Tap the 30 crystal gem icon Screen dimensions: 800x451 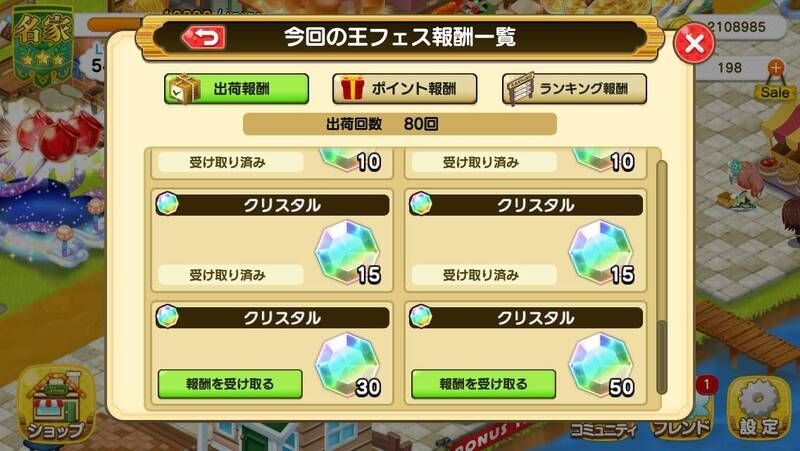(347, 364)
